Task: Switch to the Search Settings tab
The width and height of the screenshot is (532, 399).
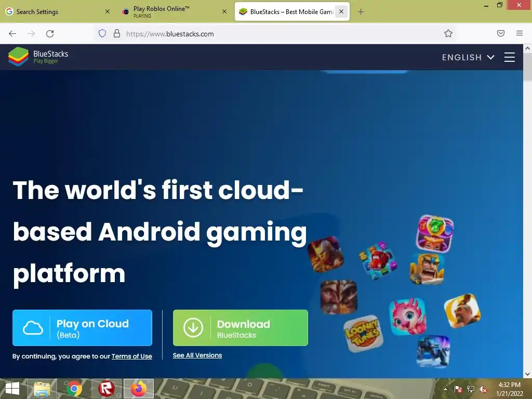Action: click(58, 11)
